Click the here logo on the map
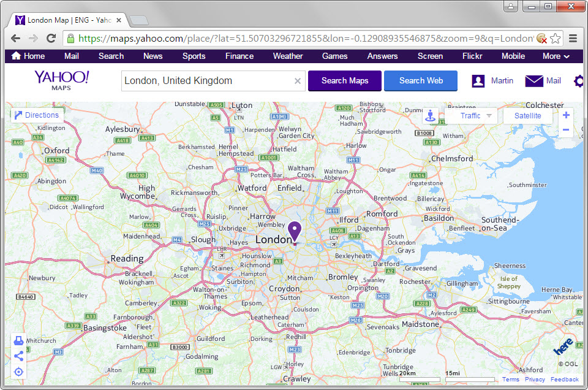 click(x=563, y=346)
